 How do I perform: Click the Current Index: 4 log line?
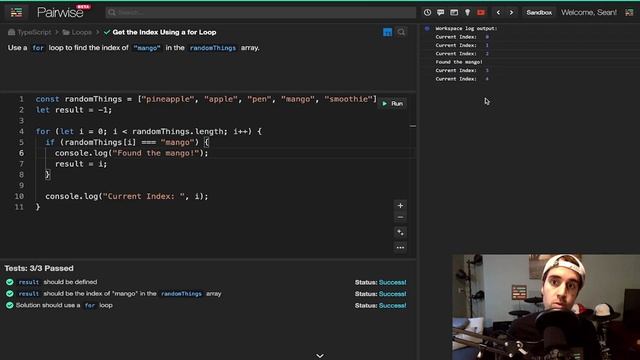click(x=462, y=79)
